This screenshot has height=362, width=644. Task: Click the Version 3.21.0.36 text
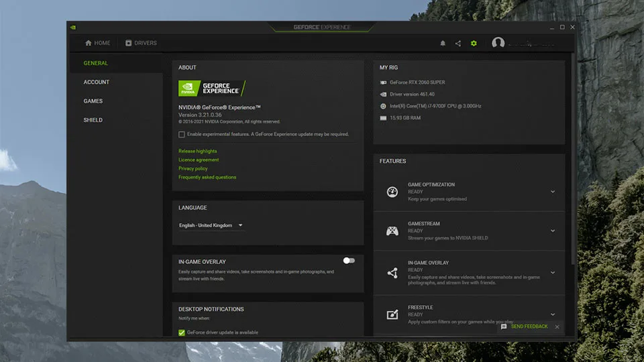coord(200,115)
